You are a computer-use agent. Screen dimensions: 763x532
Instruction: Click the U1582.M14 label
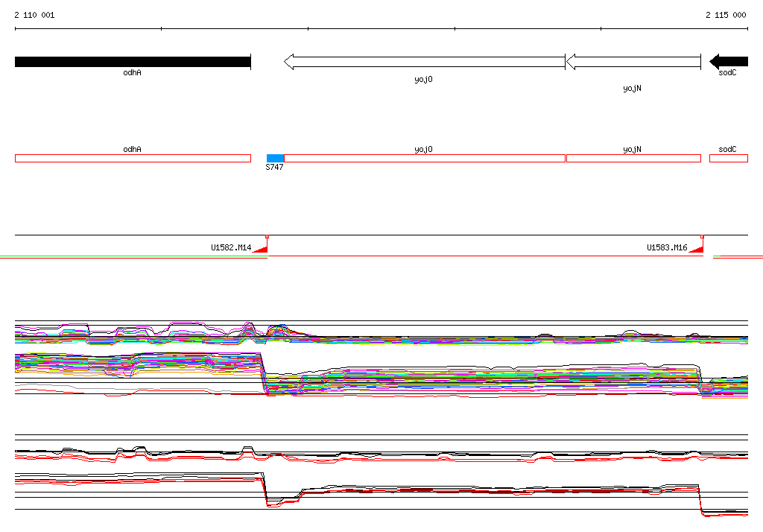231,247
